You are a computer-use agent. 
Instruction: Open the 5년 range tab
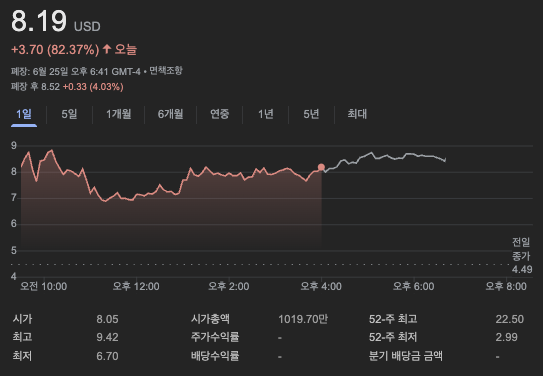[311, 114]
